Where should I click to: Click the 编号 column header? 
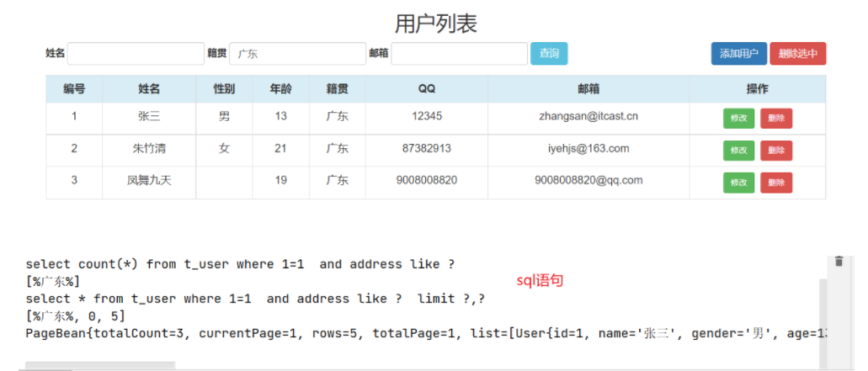74,89
